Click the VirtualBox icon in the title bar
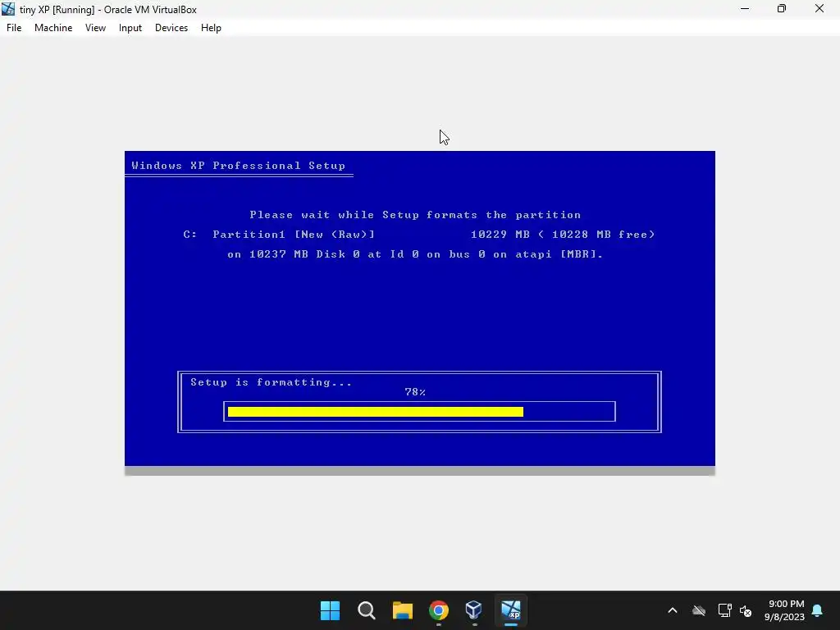 coord(8,9)
